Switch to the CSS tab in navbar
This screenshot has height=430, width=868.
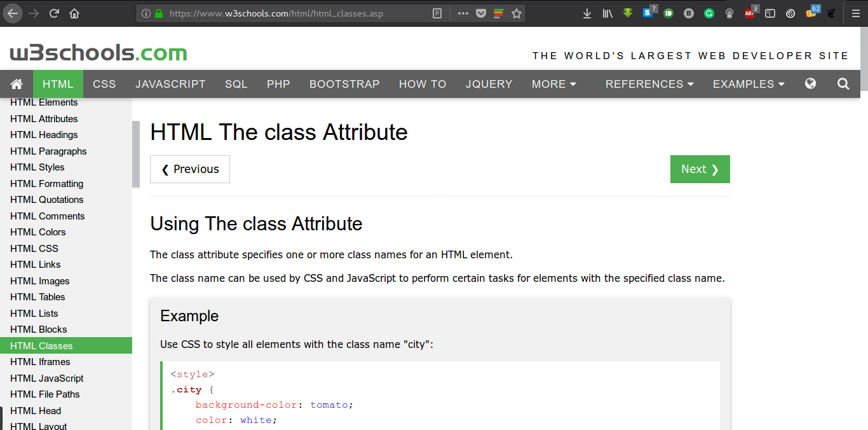point(104,83)
